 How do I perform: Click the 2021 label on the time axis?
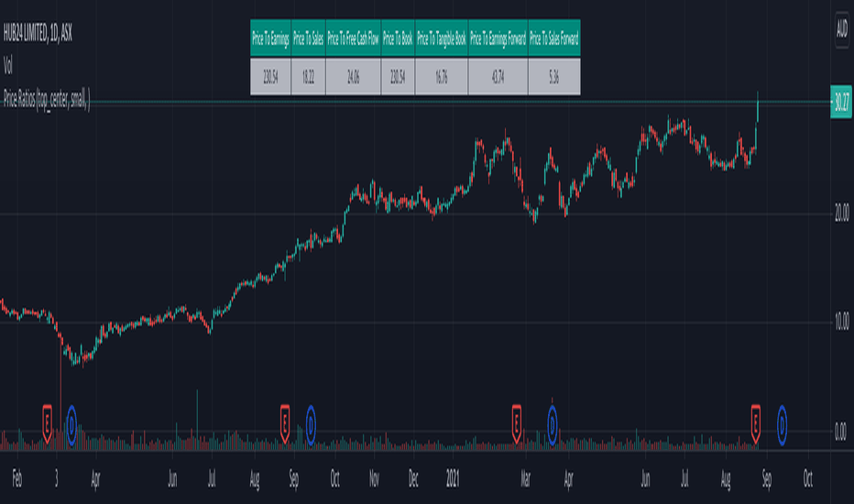(x=452, y=479)
